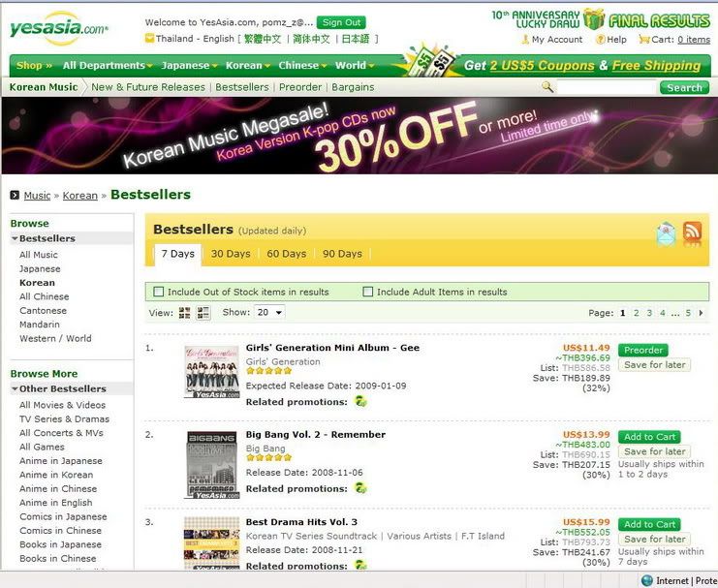This screenshot has width=718, height=588.
Task: Click the Thailand envelope flag icon
Action: pyautogui.click(x=149, y=39)
